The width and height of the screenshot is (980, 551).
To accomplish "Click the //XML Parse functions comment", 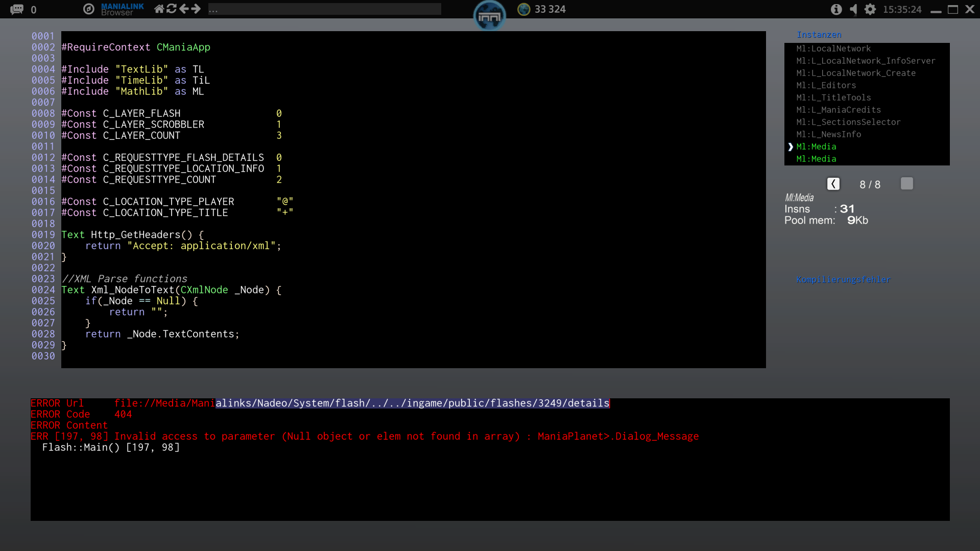I will (x=125, y=279).
